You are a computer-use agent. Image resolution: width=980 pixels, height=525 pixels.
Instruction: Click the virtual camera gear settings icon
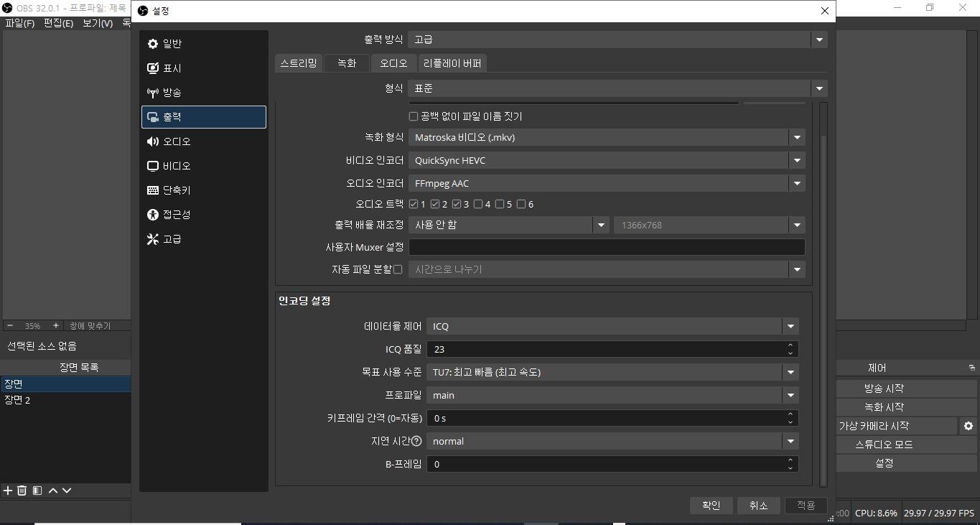(x=968, y=426)
